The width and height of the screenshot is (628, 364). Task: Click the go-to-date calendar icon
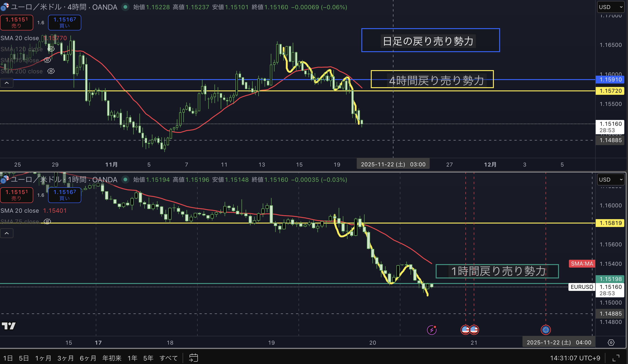tap(193, 358)
